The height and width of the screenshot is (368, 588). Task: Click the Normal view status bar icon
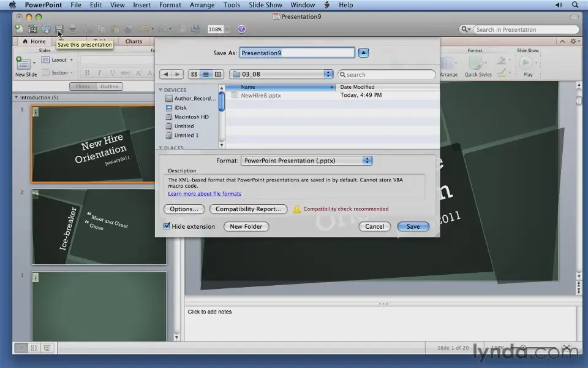[21, 348]
